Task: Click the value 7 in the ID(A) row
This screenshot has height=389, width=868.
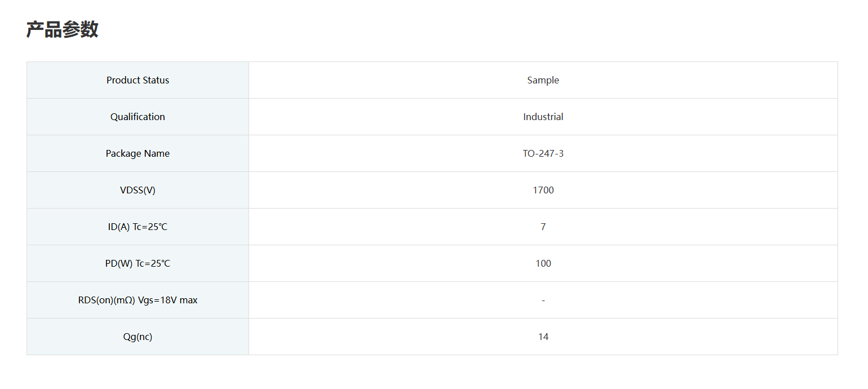Action: 543,227
